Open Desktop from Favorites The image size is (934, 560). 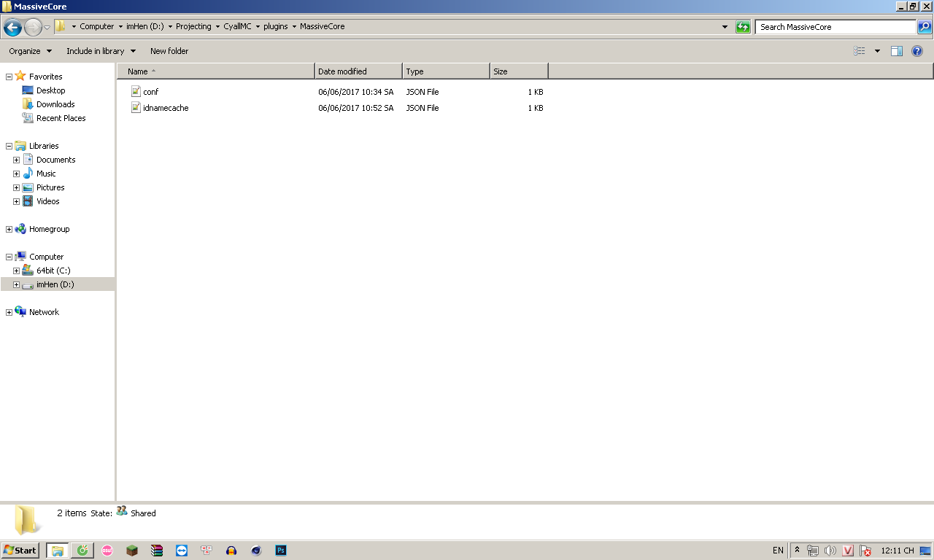(x=51, y=90)
